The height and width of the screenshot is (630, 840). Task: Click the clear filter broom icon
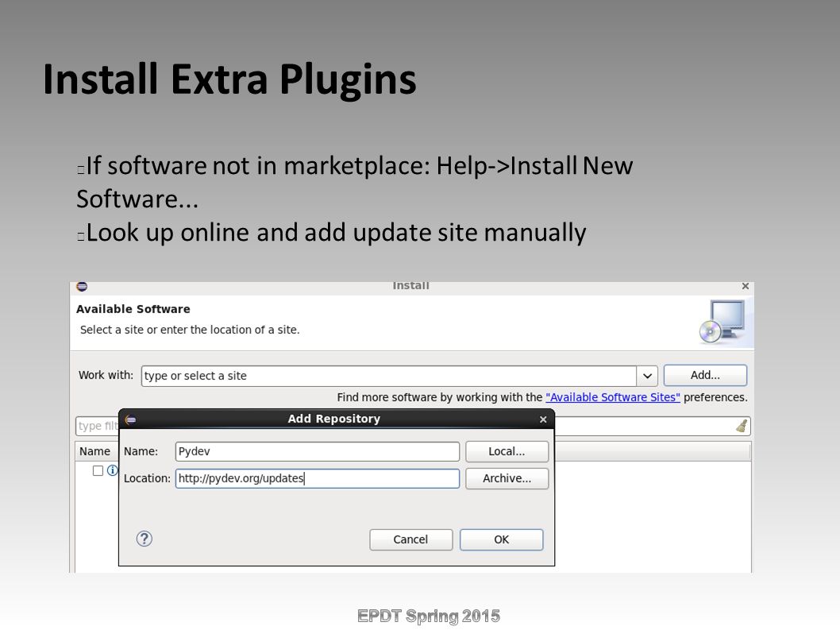click(x=742, y=427)
